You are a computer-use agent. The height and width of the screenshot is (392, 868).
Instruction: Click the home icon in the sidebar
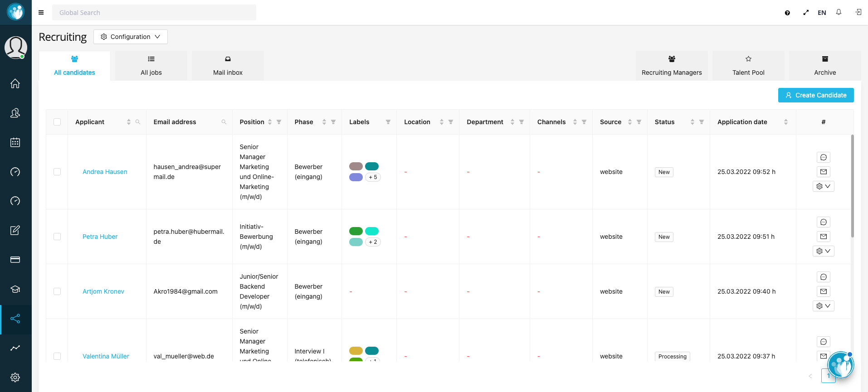click(15, 84)
